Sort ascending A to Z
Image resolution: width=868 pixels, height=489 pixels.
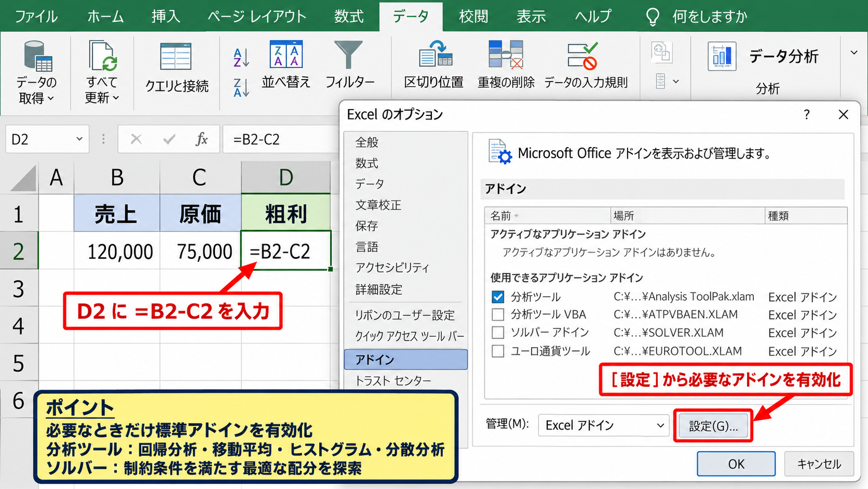(241, 58)
